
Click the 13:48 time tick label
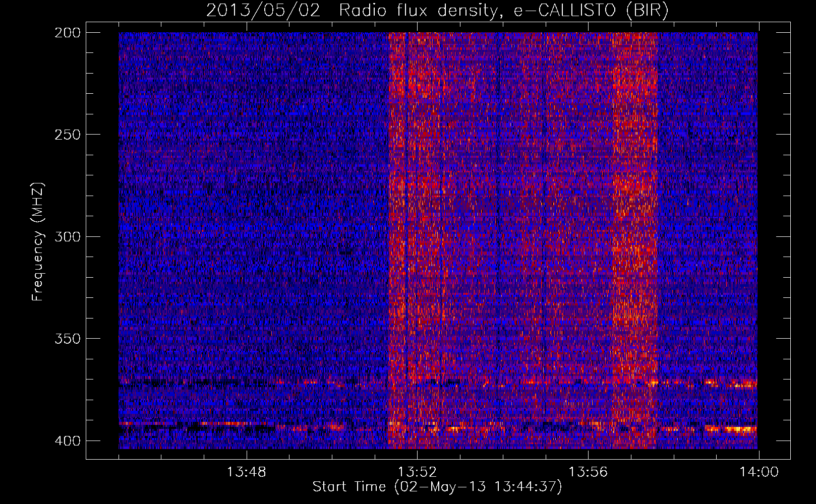(x=246, y=472)
